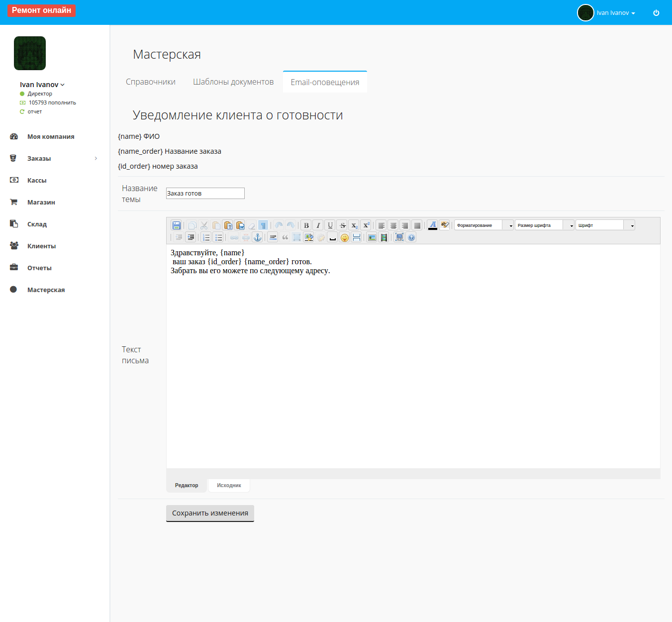Toggle superscript formatting
The height and width of the screenshot is (622, 672).
pyautogui.click(x=366, y=225)
